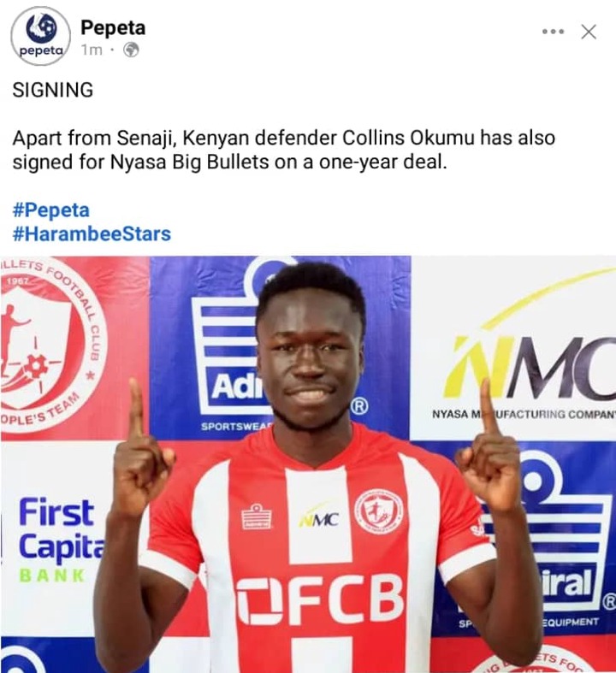The image size is (616, 673).
Task: Click the small Admiral logo on the jersey
Action: (x=257, y=517)
